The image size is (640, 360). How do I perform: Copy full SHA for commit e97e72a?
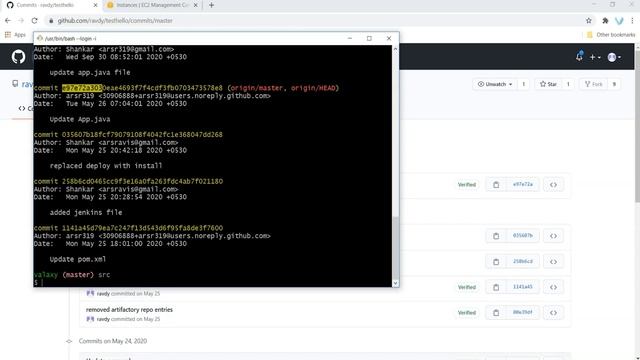(x=496, y=185)
